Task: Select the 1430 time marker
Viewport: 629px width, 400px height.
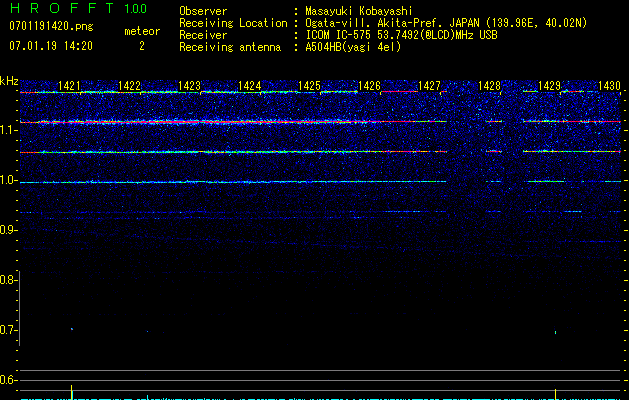Action: [609, 86]
